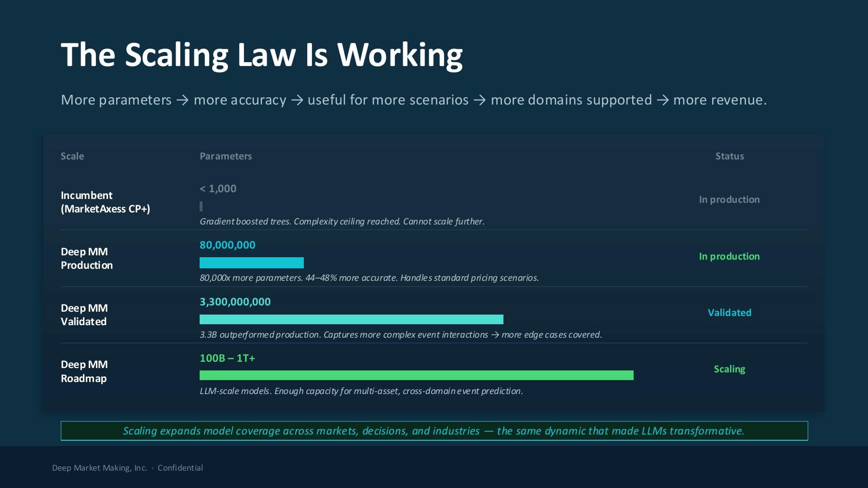Click the turquoise 3,300,000,000 parameter bar
The width and height of the screenshot is (868, 488).
click(x=352, y=319)
